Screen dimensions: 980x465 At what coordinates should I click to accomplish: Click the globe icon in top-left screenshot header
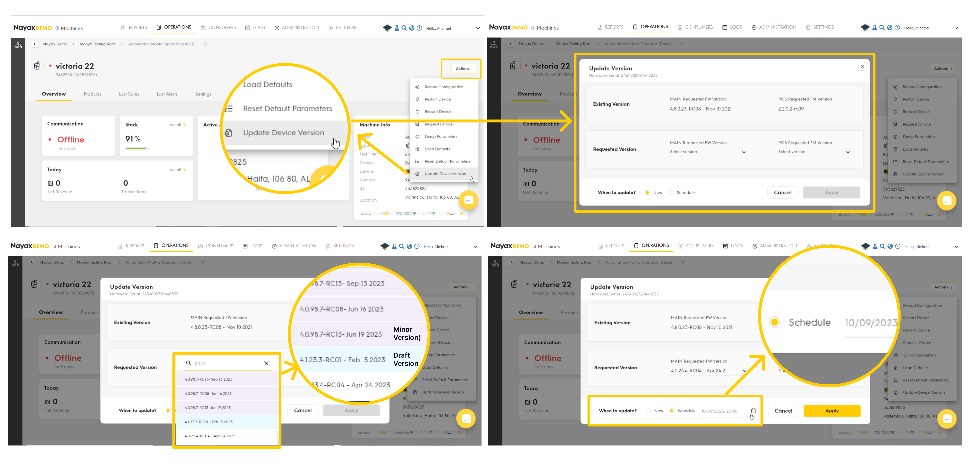click(412, 28)
